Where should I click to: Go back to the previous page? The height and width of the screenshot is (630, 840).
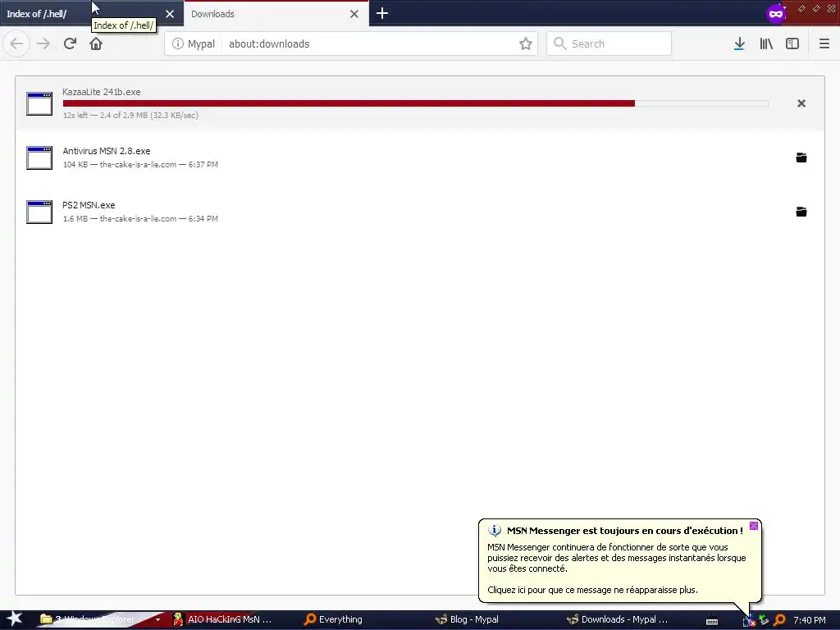tap(16, 44)
